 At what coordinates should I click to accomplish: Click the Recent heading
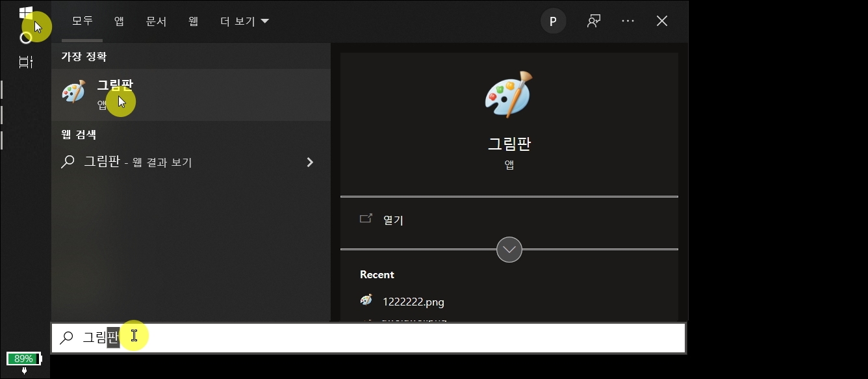(x=377, y=274)
